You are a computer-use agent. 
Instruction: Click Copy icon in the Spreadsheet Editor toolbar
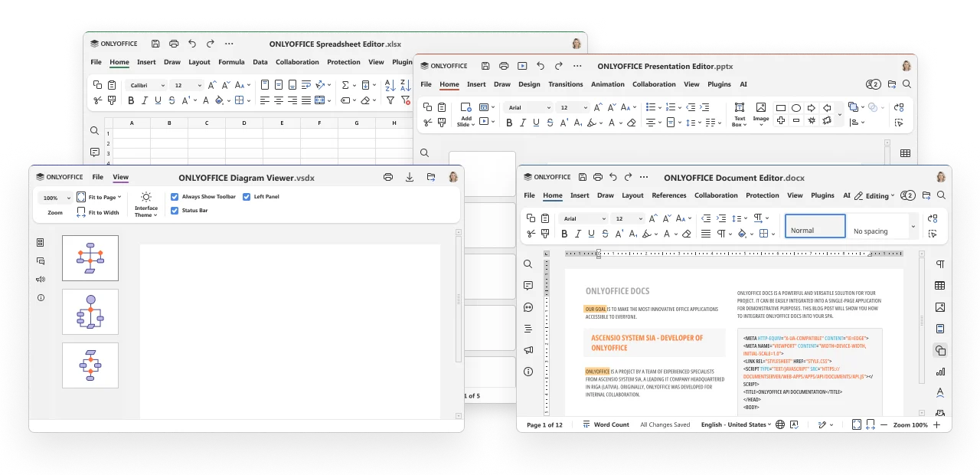tap(98, 85)
